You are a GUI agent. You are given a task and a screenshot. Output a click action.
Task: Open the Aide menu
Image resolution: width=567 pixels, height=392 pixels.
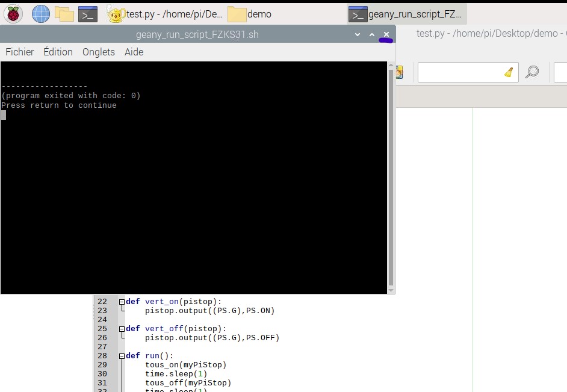pos(134,52)
